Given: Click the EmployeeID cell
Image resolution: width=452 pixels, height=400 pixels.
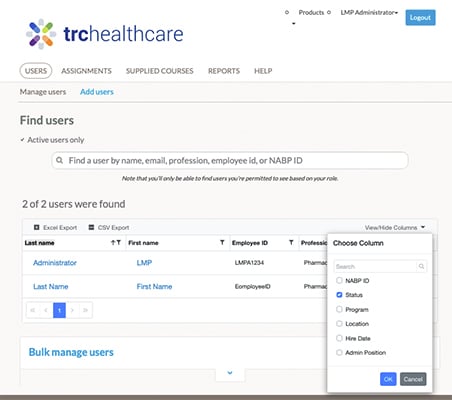Looking at the screenshot, I should pos(252,286).
